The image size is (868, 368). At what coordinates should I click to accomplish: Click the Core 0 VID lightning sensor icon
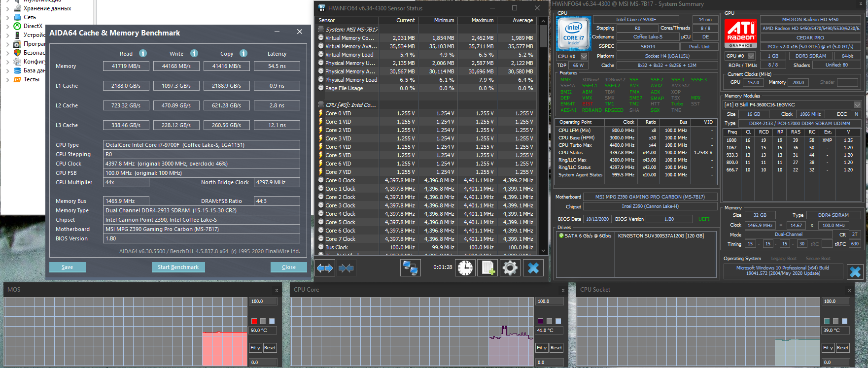(321, 113)
